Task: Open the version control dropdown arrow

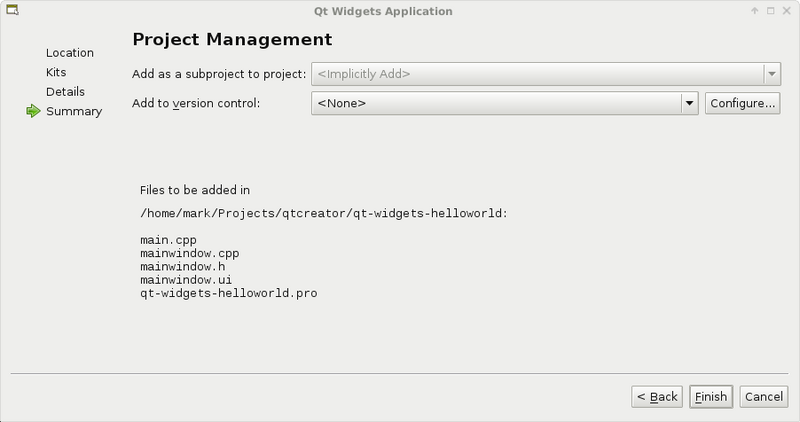Action: pos(689,103)
